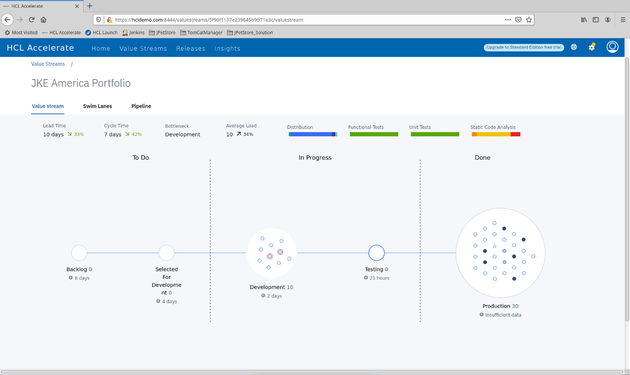Image resolution: width=630 pixels, height=375 pixels.
Task: Click the clock icon beside 6 days
Action: [x=71, y=278]
